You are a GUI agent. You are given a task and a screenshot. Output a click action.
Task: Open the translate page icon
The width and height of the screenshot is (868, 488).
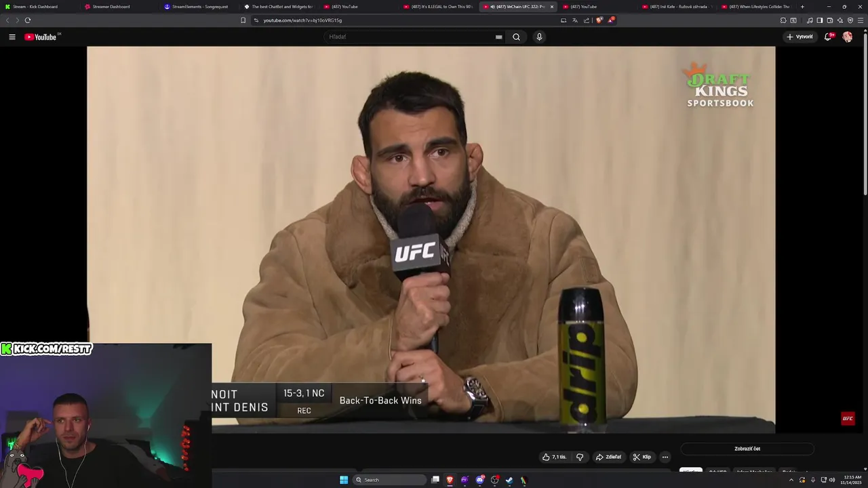click(x=575, y=20)
